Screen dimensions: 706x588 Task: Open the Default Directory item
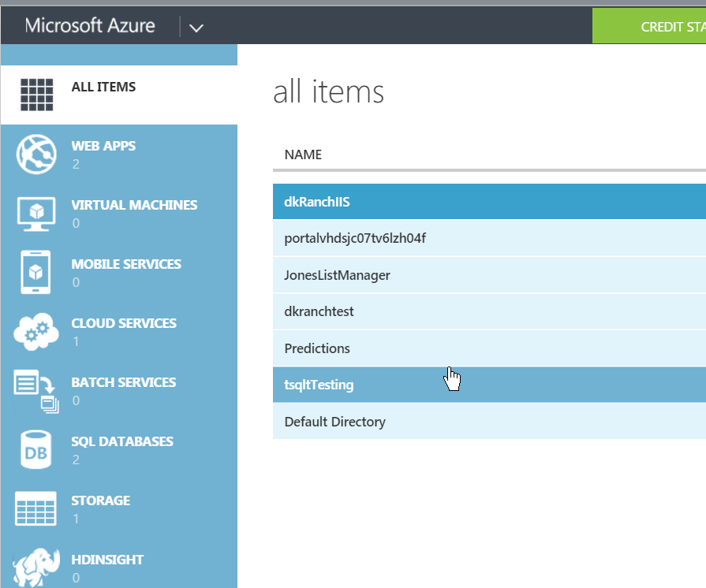[x=334, y=422]
